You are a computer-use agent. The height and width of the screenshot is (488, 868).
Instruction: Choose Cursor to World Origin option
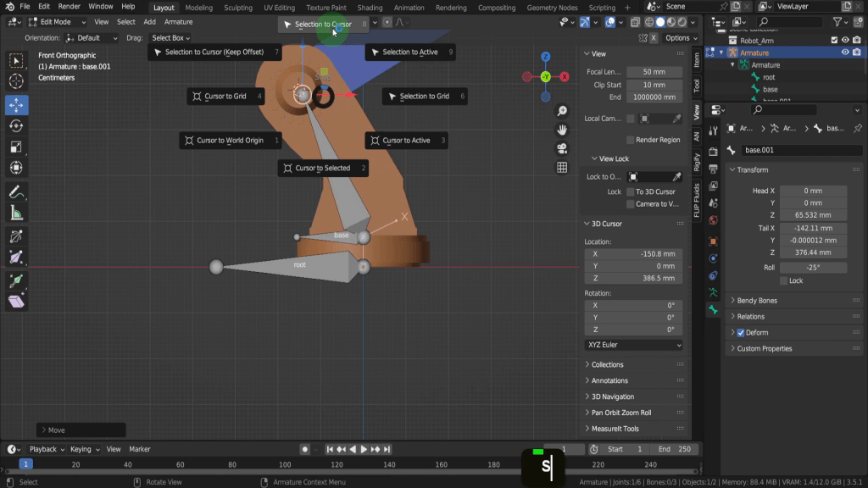click(230, 141)
